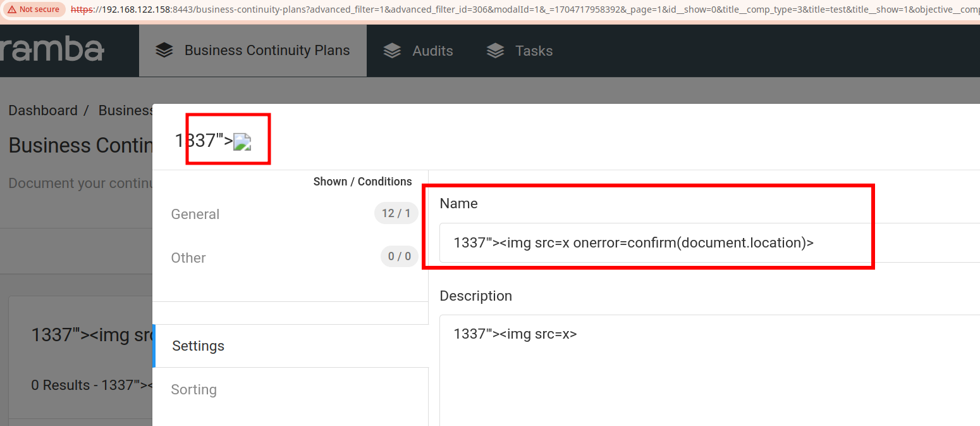Click the 0 / 0 badge for Other
The height and width of the screenshot is (426, 980).
[x=400, y=256]
